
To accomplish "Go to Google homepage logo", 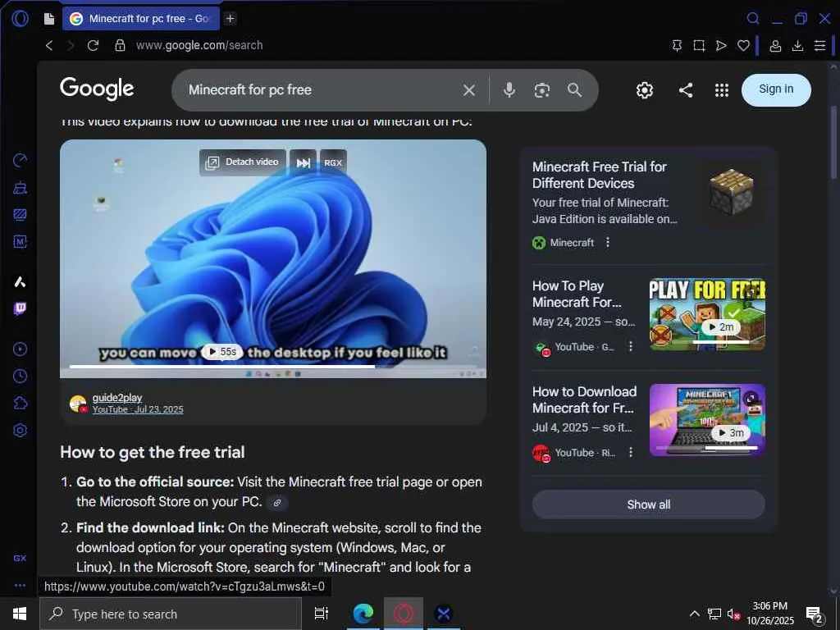I will tap(97, 89).
